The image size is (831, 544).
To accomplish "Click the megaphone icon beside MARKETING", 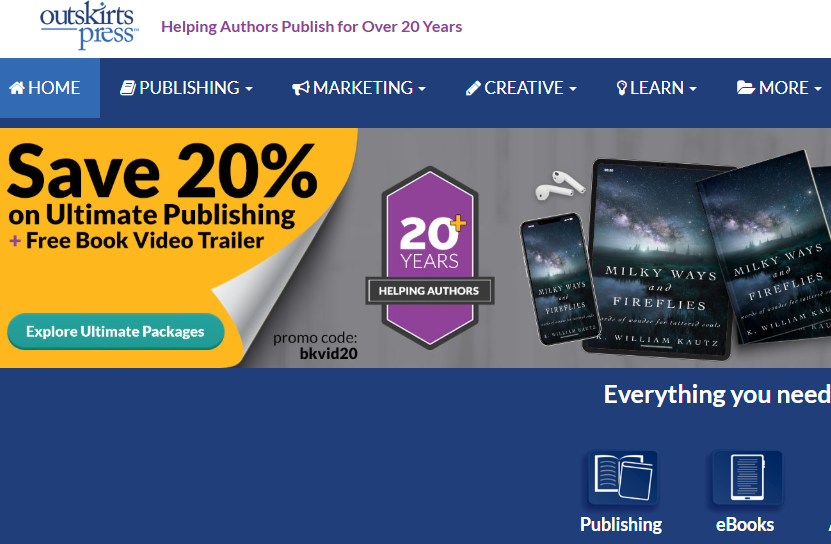I will click(300, 88).
